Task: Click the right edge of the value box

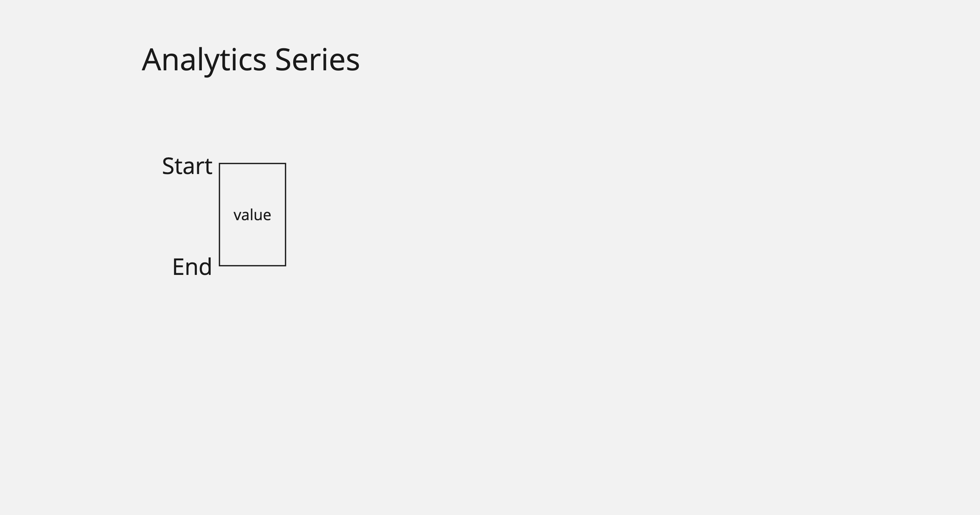Action: click(x=285, y=215)
